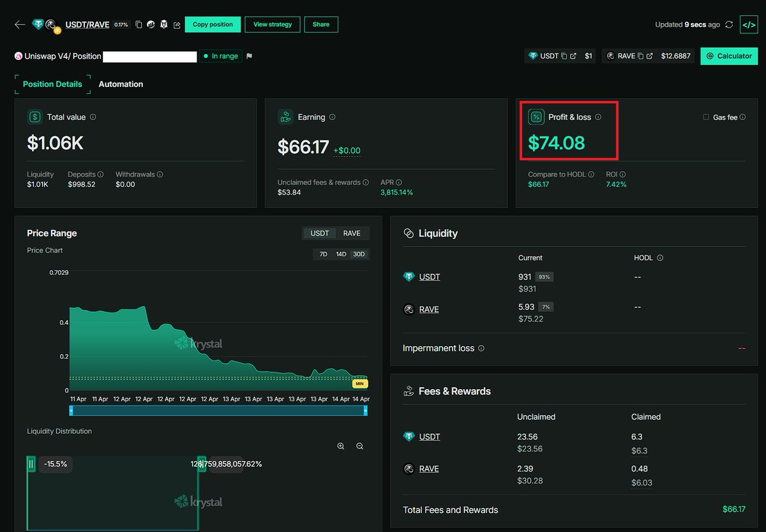Viewport: 766px width, 532px height.
Task: Click the 7.42% ROI value
Action: point(616,184)
